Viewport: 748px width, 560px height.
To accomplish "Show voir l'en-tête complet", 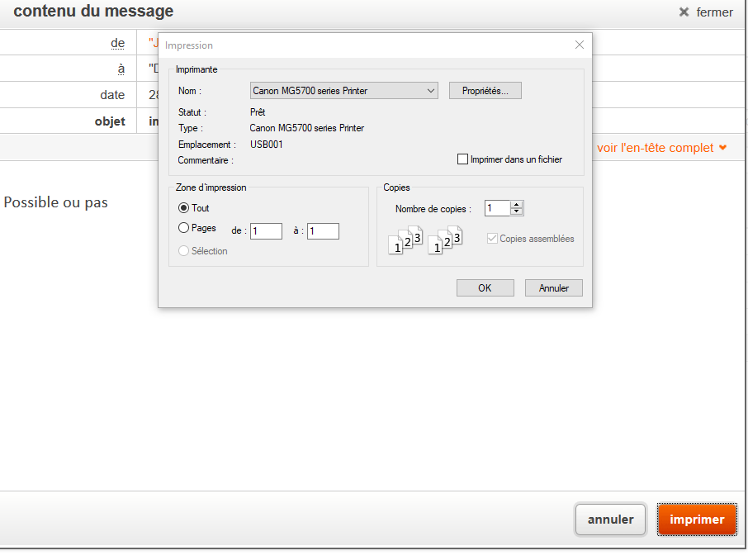I will tap(655, 148).
